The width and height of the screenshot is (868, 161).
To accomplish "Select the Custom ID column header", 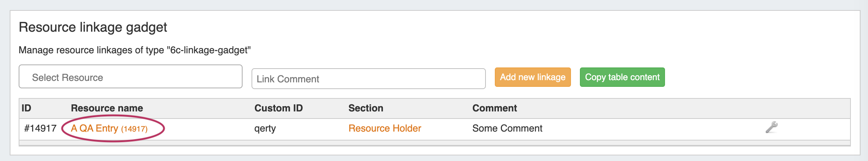I will [x=278, y=108].
